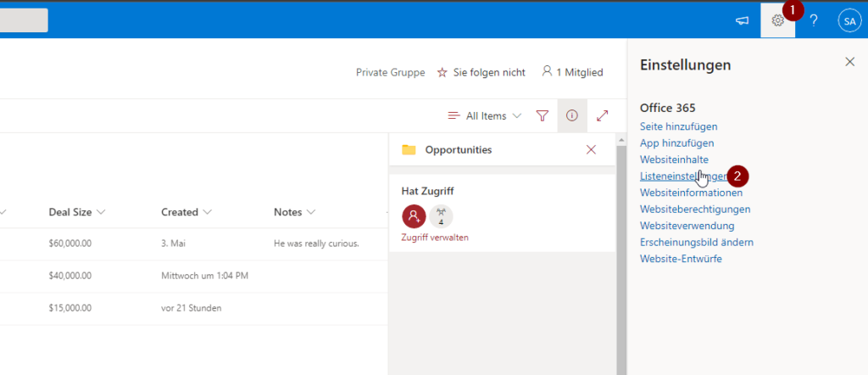The width and height of the screenshot is (868, 375).
Task: Close the Opportunities details pane
Action: tap(591, 149)
